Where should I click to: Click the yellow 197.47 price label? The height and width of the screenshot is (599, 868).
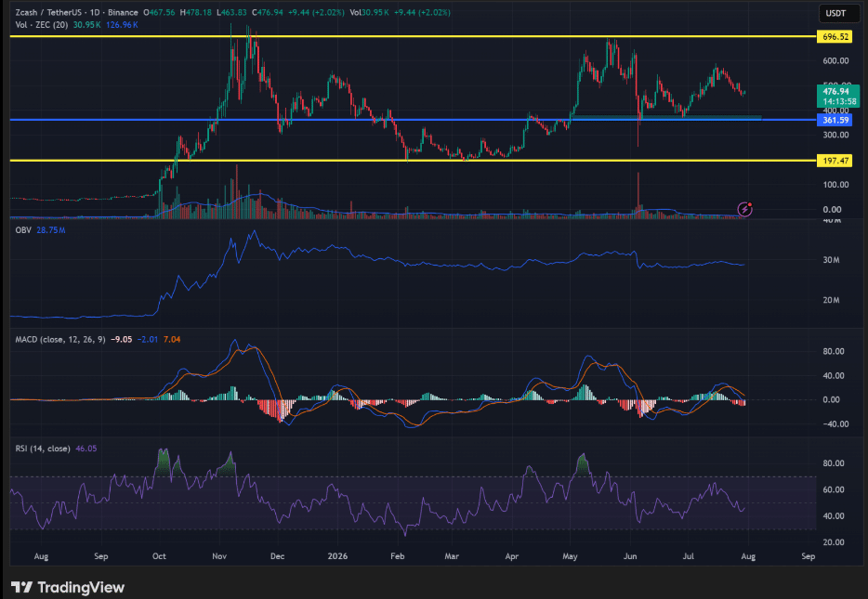pos(835,161)
